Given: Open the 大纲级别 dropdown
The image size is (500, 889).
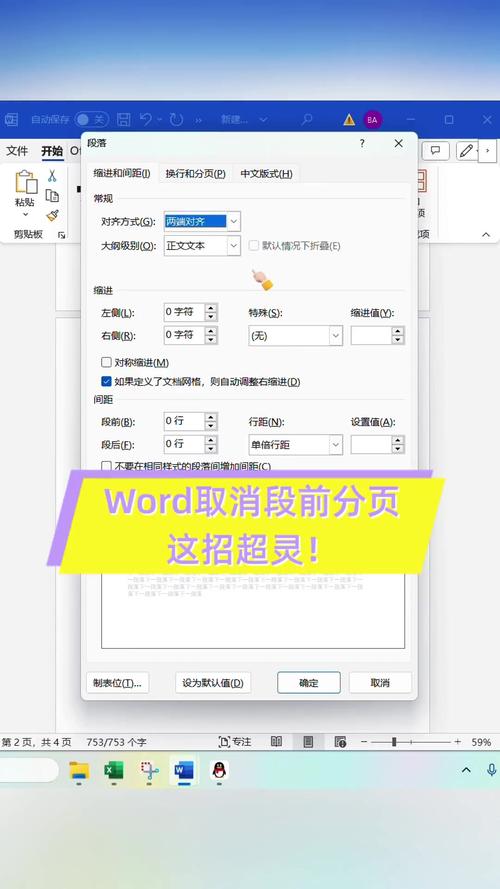Looking at the screenshot, I should [x=234, y=245].
